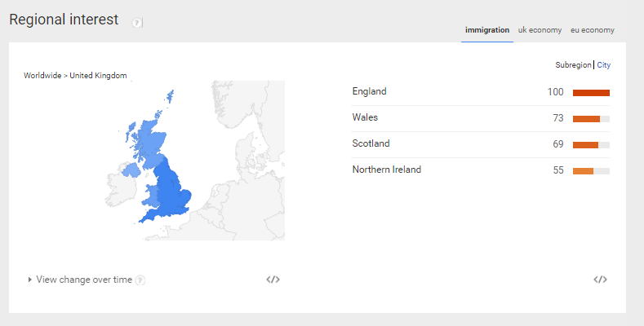Open the Regional interest help icon

coord(136,23)
